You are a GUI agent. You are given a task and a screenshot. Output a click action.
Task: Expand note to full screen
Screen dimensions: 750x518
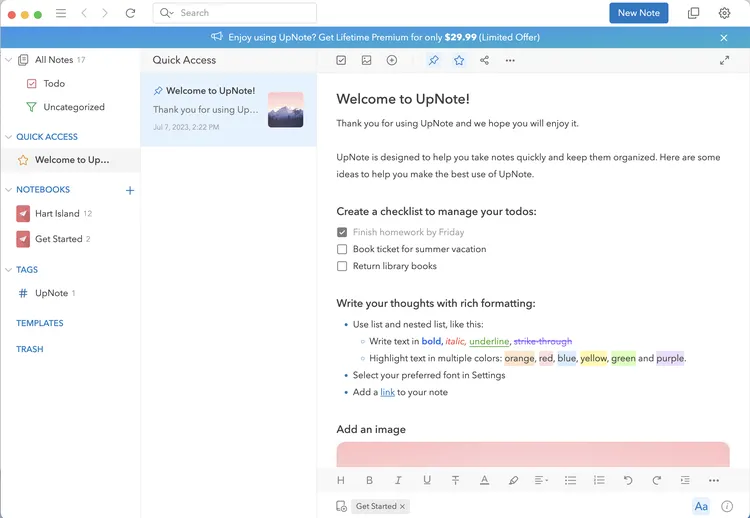click(724, 60)
